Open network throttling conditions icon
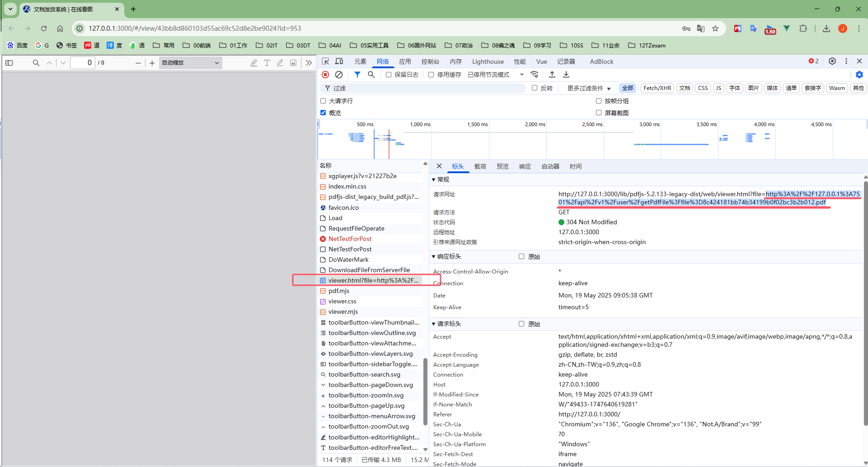 point(535,75)
